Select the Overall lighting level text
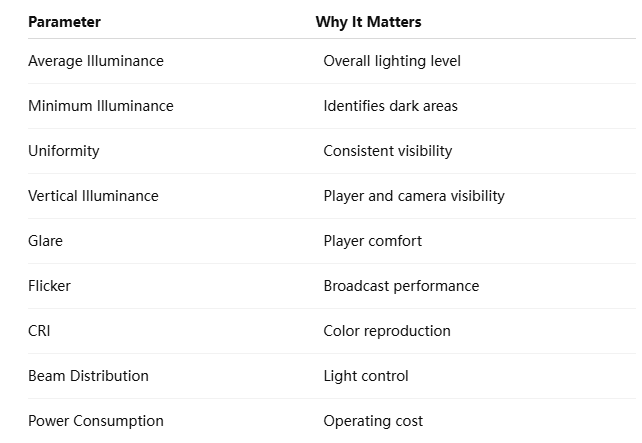 pos(392,61)
